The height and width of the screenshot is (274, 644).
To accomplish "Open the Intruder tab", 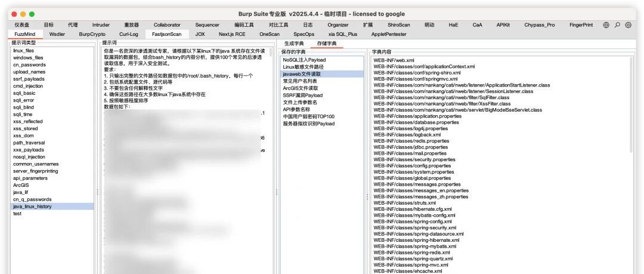I will tap(101, 25).
